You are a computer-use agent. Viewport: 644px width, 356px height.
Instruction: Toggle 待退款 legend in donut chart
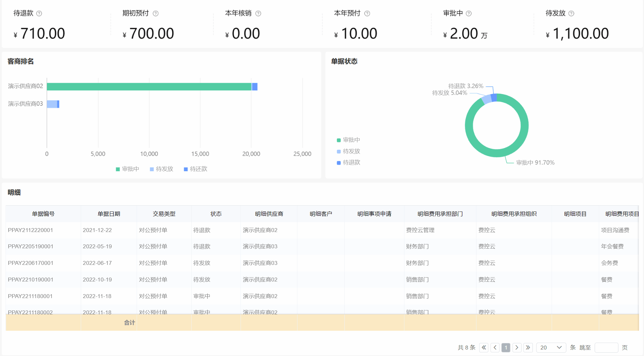(x=348, y=162)
